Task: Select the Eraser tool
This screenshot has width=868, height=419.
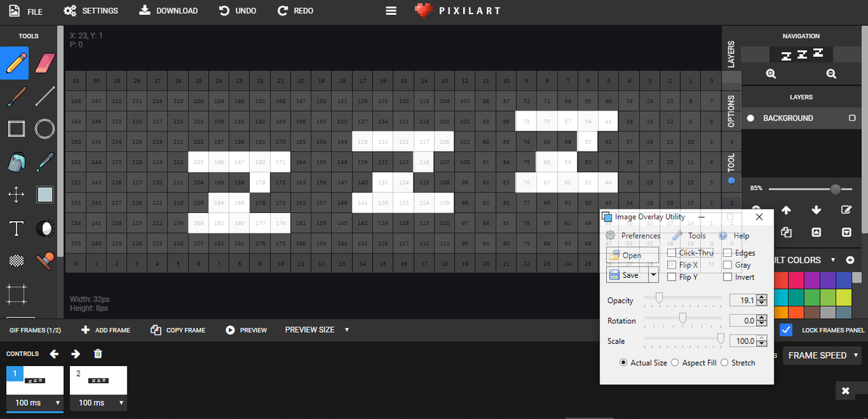Action: coord(44,63)
